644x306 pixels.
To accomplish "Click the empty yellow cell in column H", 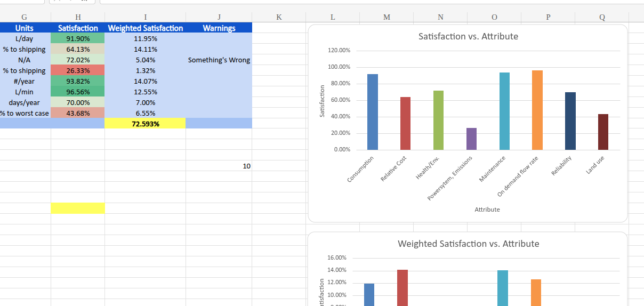I will pos(78,208).
